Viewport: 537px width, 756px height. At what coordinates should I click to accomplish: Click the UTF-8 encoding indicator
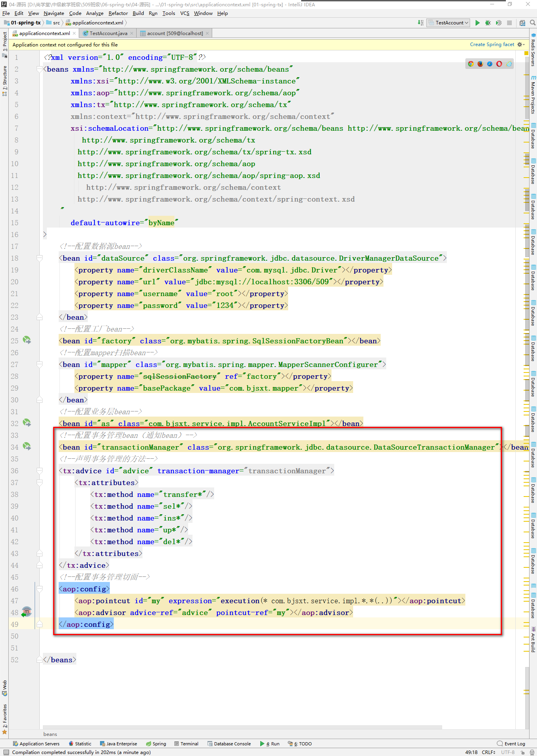tap(507, 752)
